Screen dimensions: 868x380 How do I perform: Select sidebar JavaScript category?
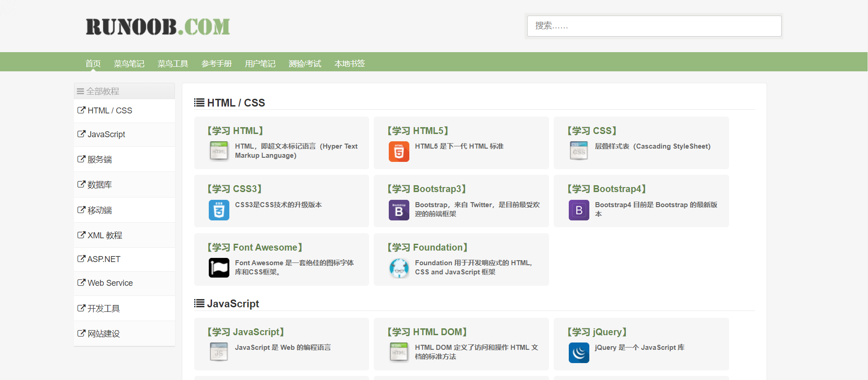tap(124, 134)
